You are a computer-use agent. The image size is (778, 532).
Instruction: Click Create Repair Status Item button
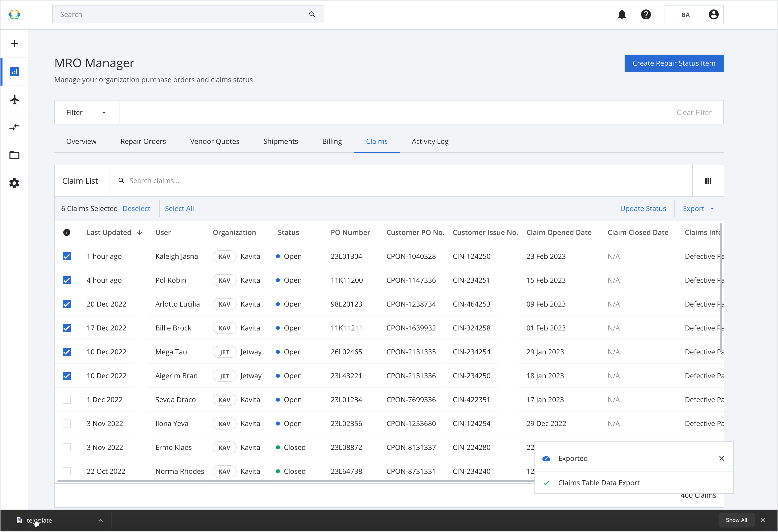coord(674,63)
